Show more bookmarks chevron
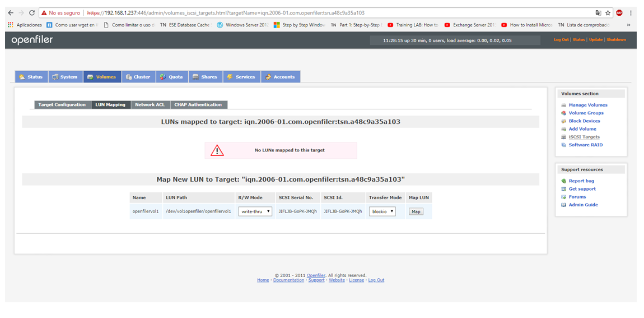 628,25
